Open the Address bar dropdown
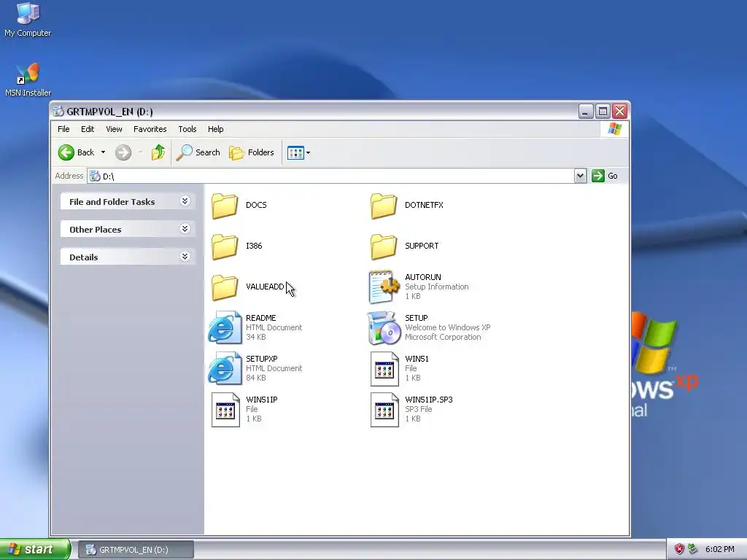 [580, 176]
